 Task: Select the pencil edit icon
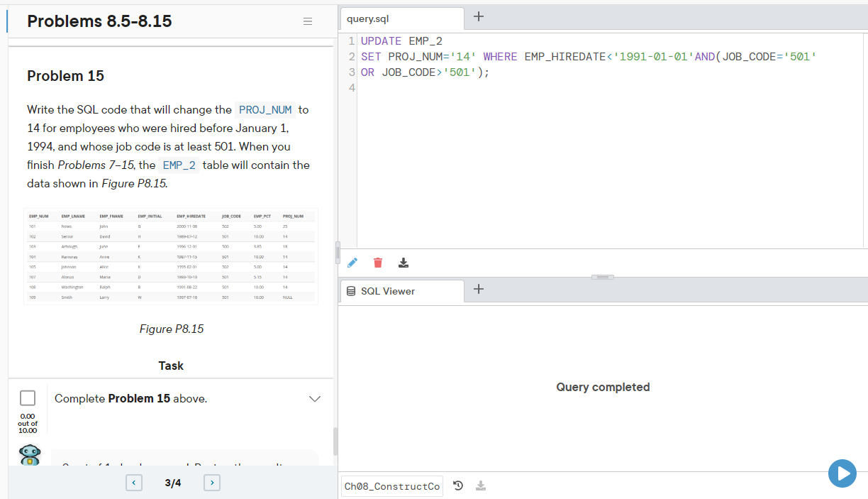point(352,263)
